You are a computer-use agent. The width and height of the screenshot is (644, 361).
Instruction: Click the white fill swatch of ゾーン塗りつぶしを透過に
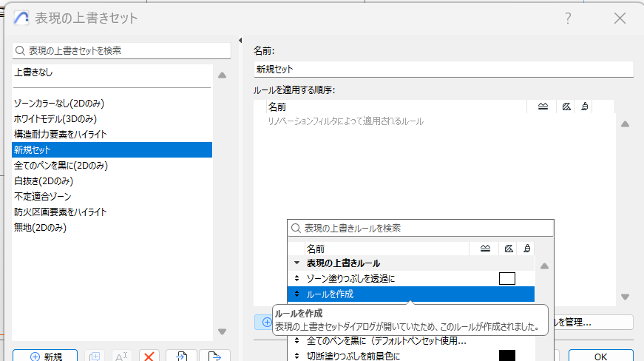point(506,278)
